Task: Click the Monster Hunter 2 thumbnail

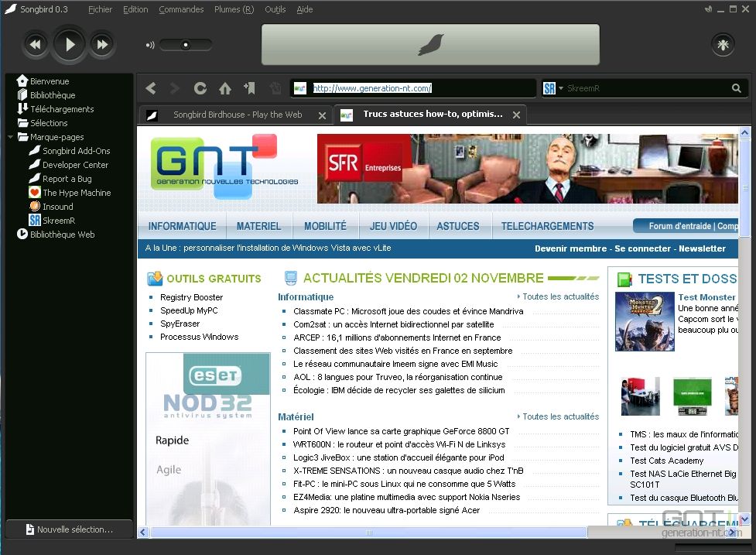Action: [x=645, y=321]
